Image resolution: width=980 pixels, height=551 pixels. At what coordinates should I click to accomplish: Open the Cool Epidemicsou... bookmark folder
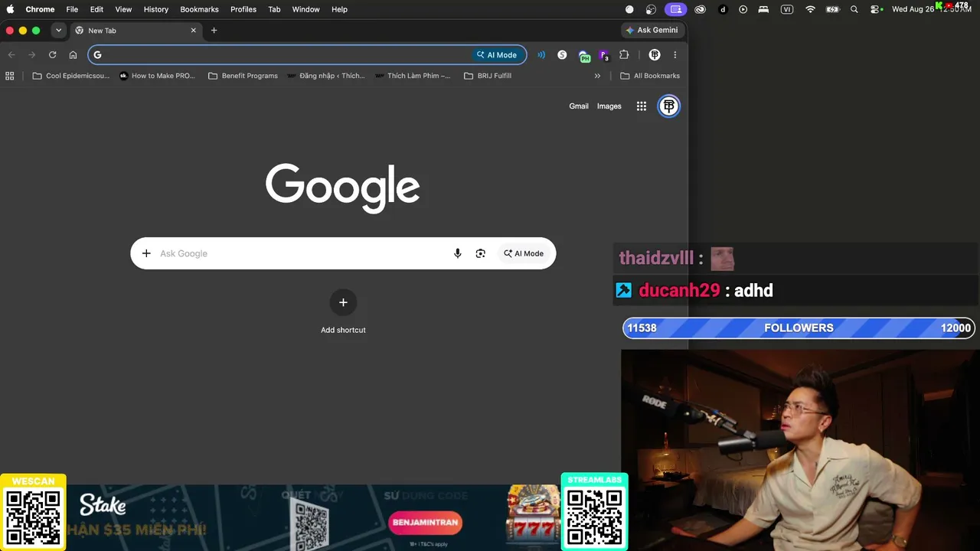71,76
